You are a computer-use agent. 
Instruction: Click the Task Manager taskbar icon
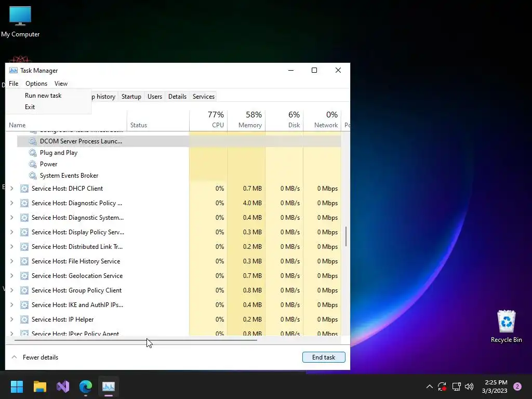(x=109, y=387)
